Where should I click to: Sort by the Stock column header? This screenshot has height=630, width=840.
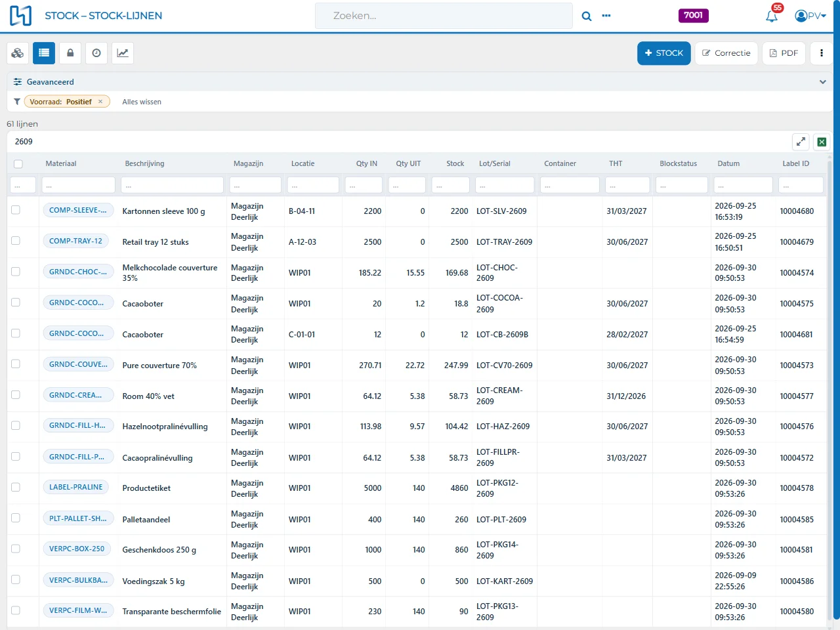[x=455, y=163]
